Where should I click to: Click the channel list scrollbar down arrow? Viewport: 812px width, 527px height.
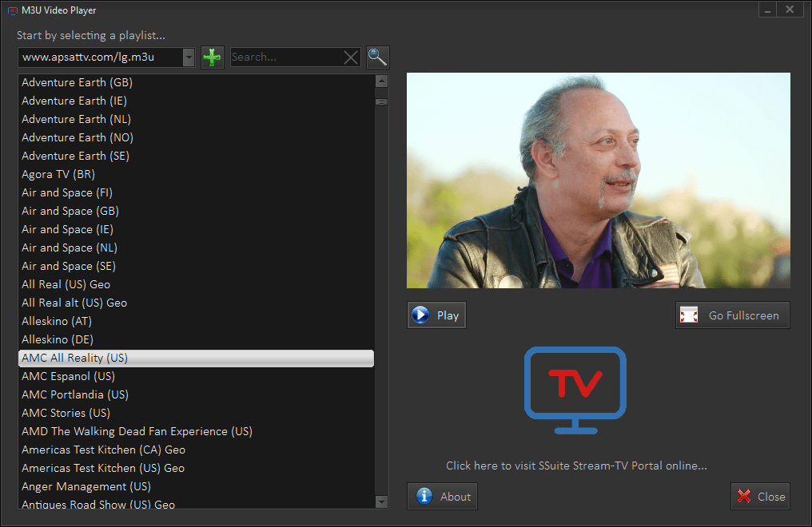[x=381, y=501]
